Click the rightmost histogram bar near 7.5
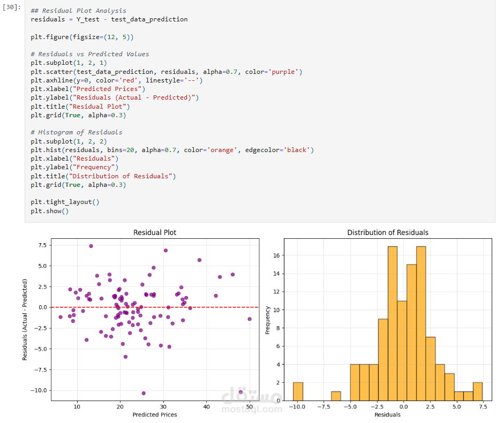Viewport: 504px width, 423px height. (x=478, y=391)
